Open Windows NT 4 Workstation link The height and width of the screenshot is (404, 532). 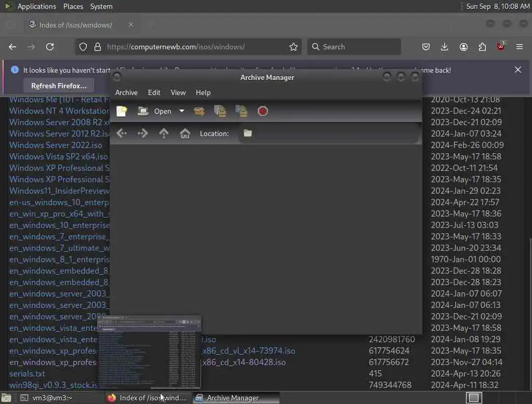click(59, 111)
